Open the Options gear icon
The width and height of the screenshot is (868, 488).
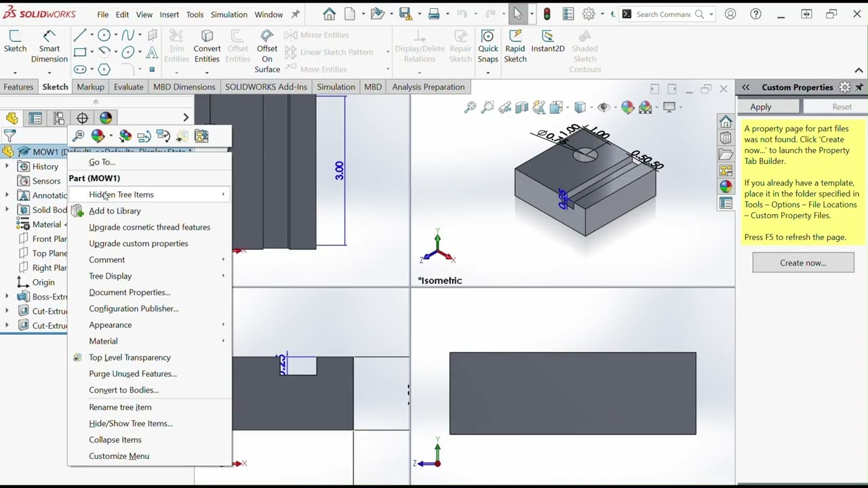click(x=589, y=14)
